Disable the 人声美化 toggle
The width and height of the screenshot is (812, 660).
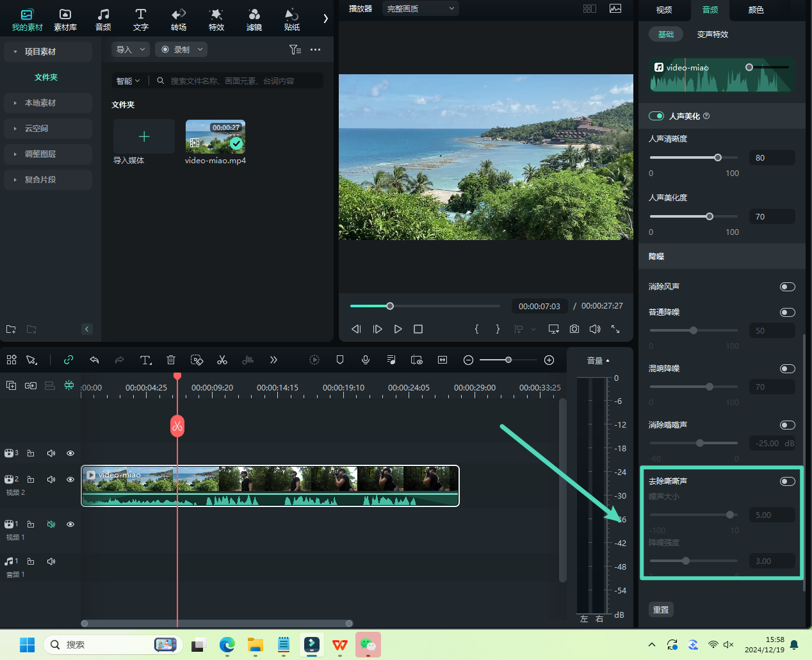656,116
